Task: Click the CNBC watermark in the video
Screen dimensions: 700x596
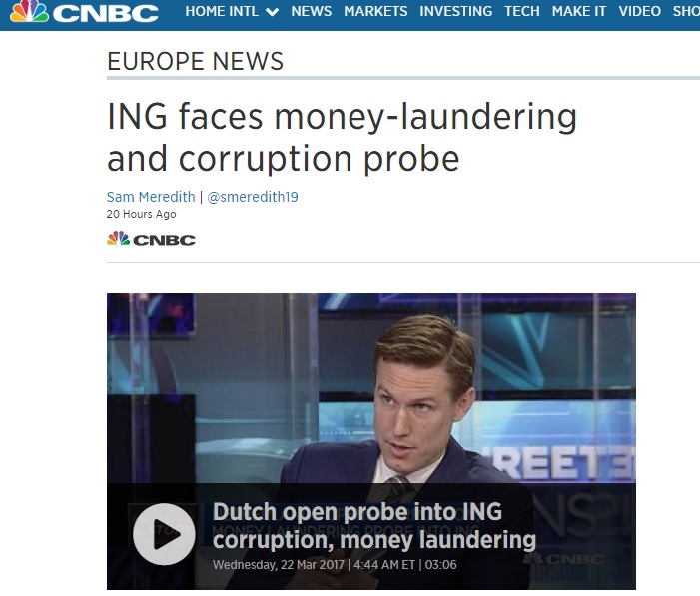Action: click(x=564, y=559)
